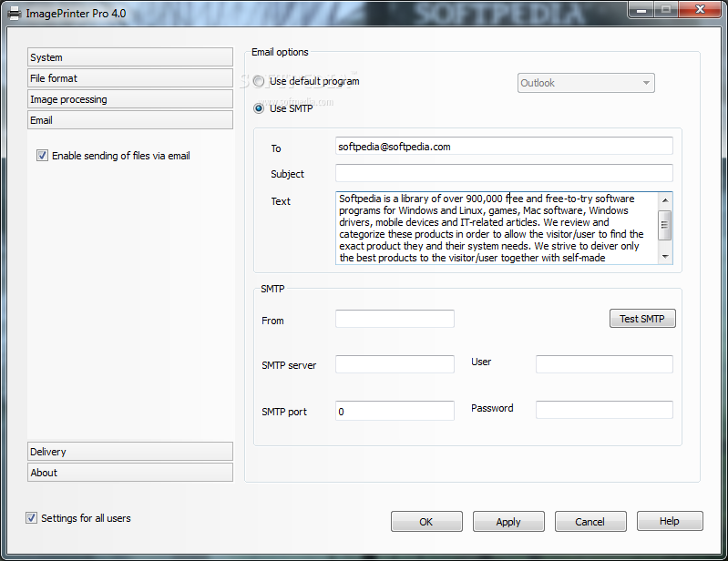Viewport: 728px width, 561px height.
Task: Click the text area scroll down arrow
Action: [665, 257]
